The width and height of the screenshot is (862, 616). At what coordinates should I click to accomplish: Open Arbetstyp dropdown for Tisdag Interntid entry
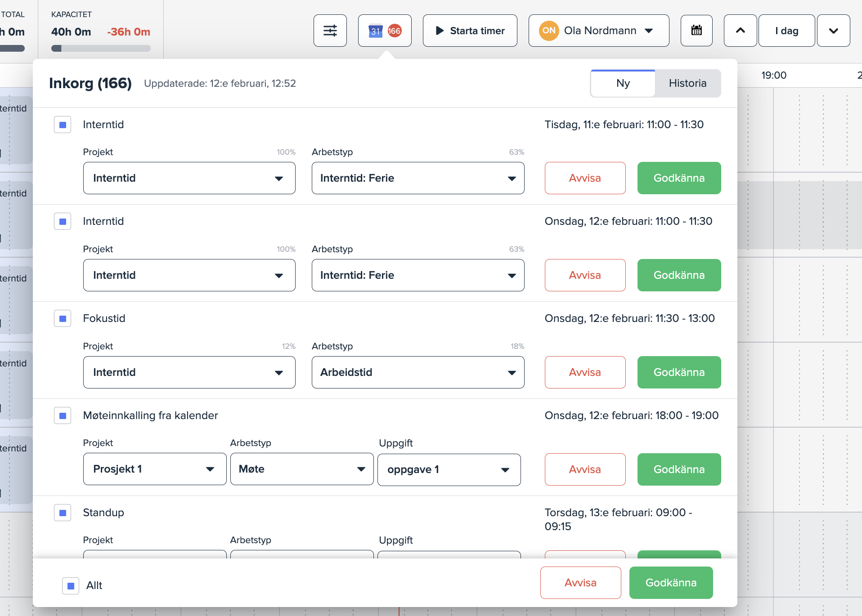(x=418, y=178)
